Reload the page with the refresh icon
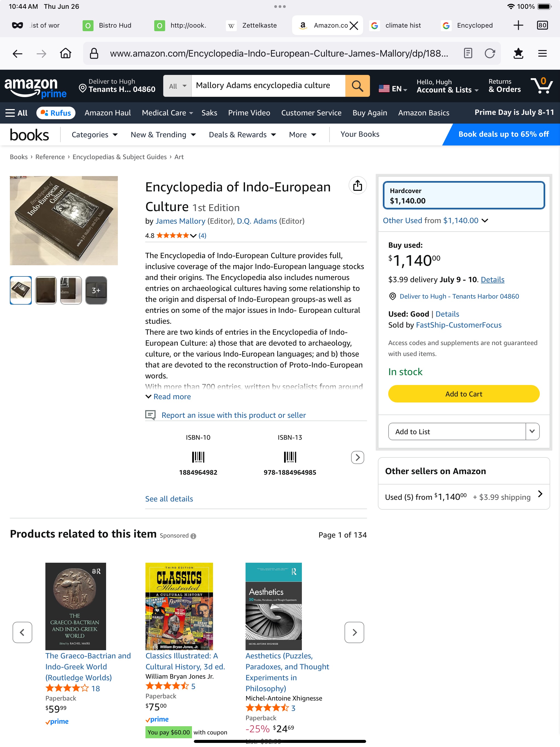 click(x=490, y=53)
